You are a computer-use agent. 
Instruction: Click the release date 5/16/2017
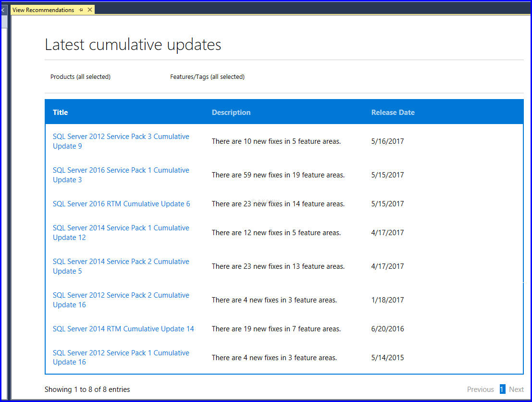tap(387, 141)
